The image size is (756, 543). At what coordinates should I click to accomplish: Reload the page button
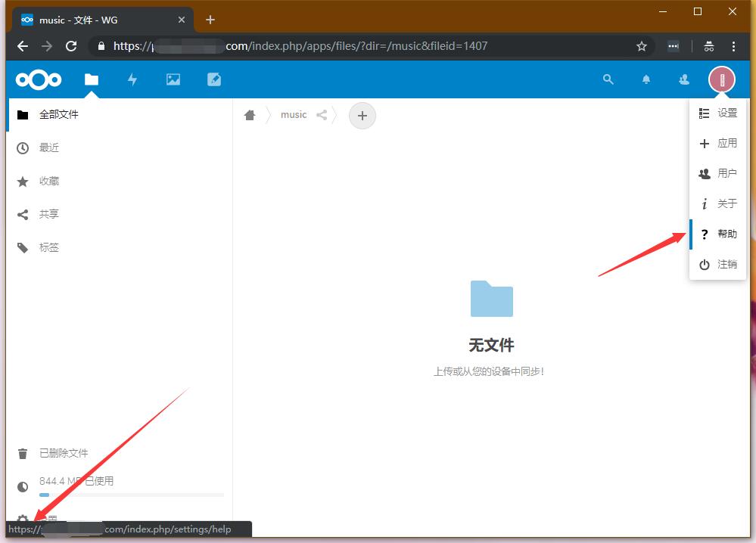pyautogui.click(x=71, y=46)
